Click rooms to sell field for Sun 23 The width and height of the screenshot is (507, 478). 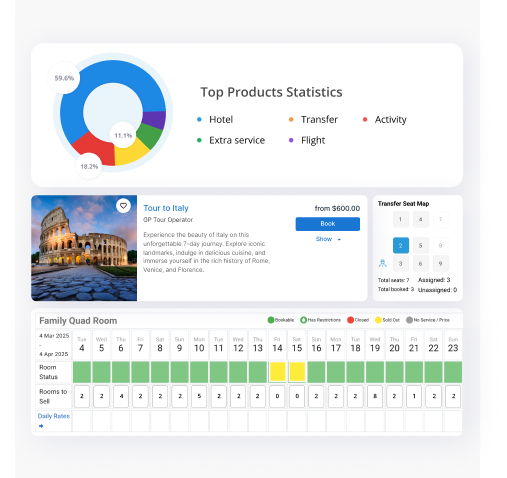pyautogui.click(x=453, y=396)
